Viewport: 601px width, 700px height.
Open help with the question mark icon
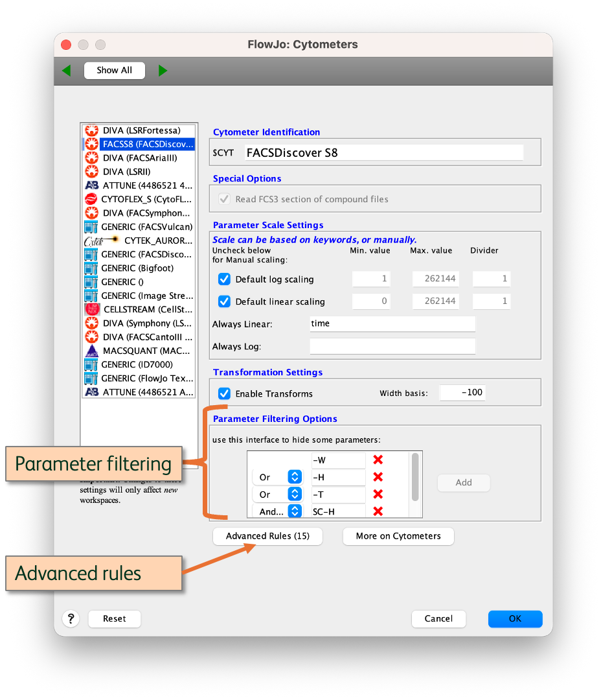pos(71,618)
